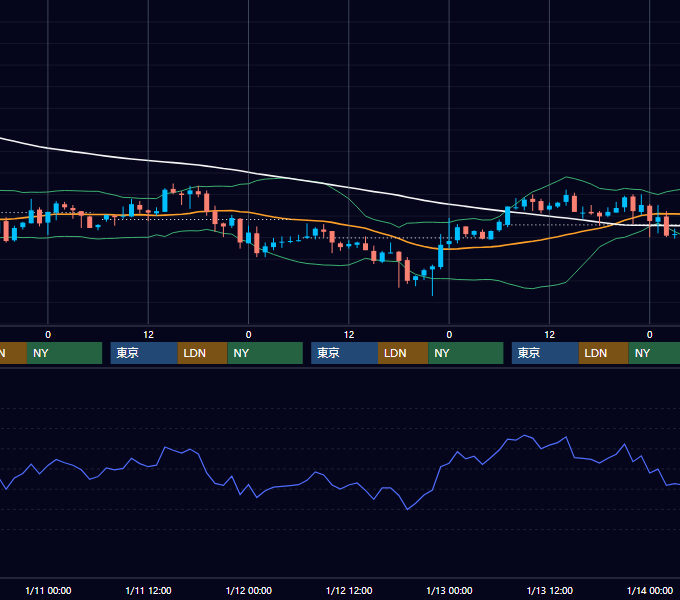Click the LDN session band on 1/13
The image size is (680, 600).
click(x=604, y=353)
